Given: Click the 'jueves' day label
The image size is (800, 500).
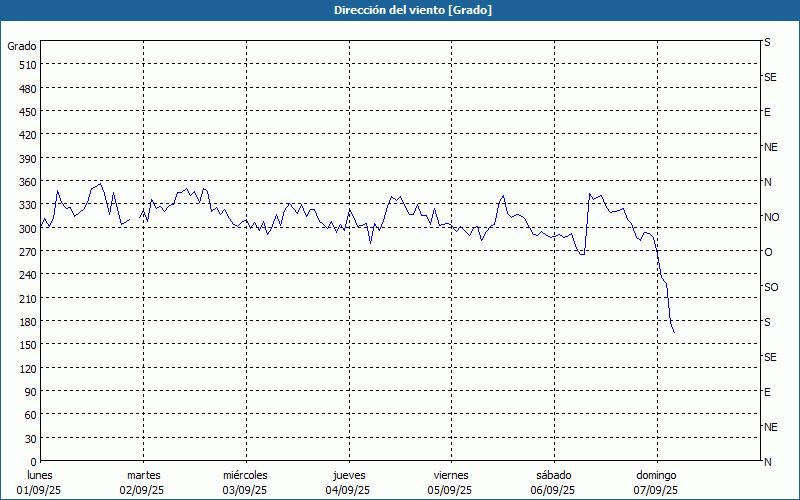Looking at the screenshot, I should (x=349, y=475).
